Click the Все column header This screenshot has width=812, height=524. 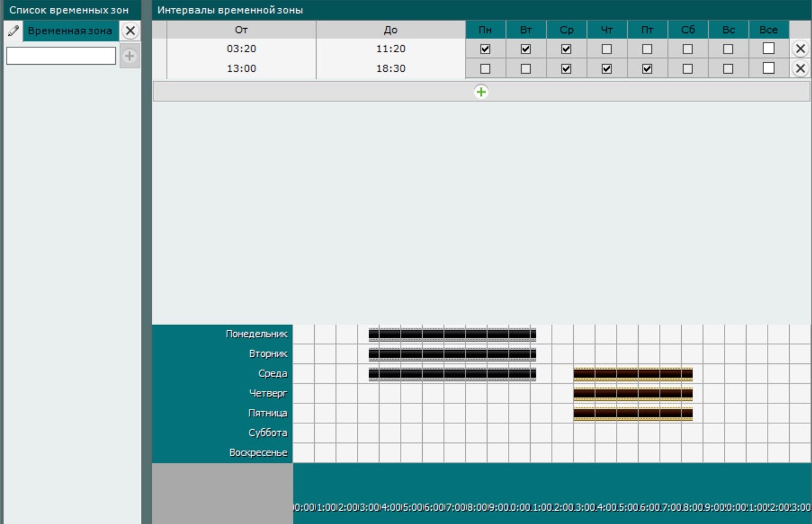point(768,30)
